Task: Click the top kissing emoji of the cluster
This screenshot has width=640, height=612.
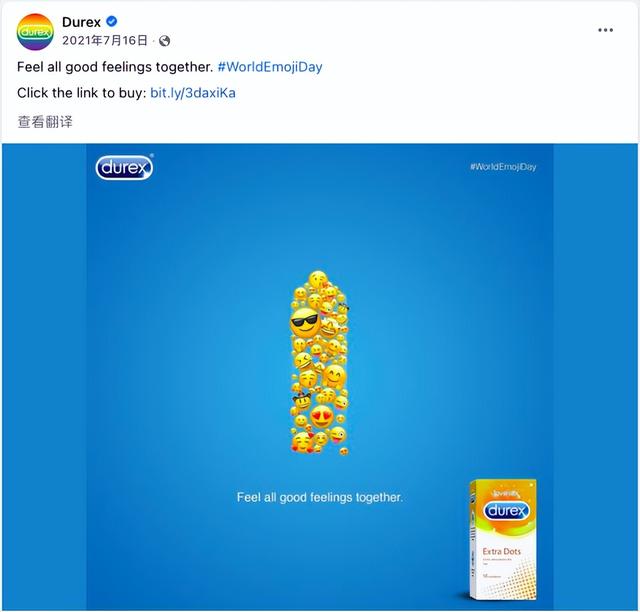Action: point(318,280)
